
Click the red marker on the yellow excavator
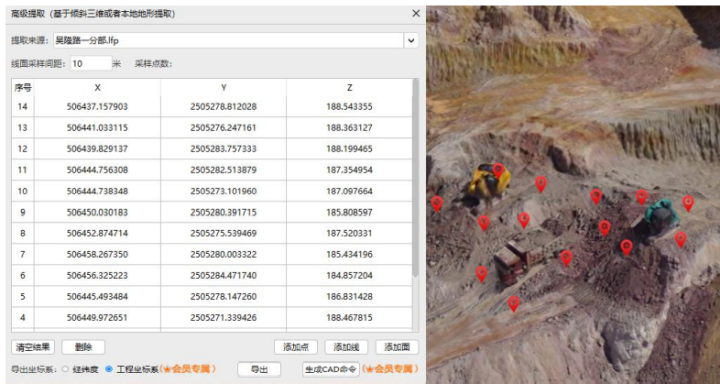[498, 170]
